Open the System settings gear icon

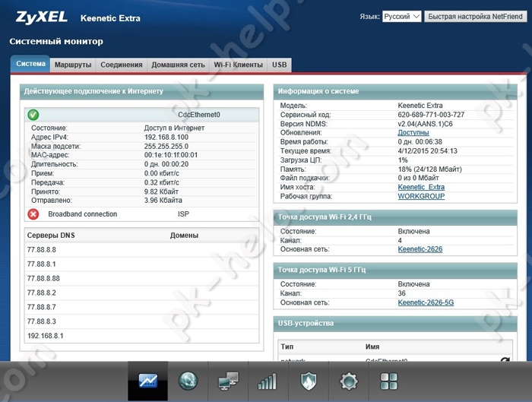pos(348,381)
